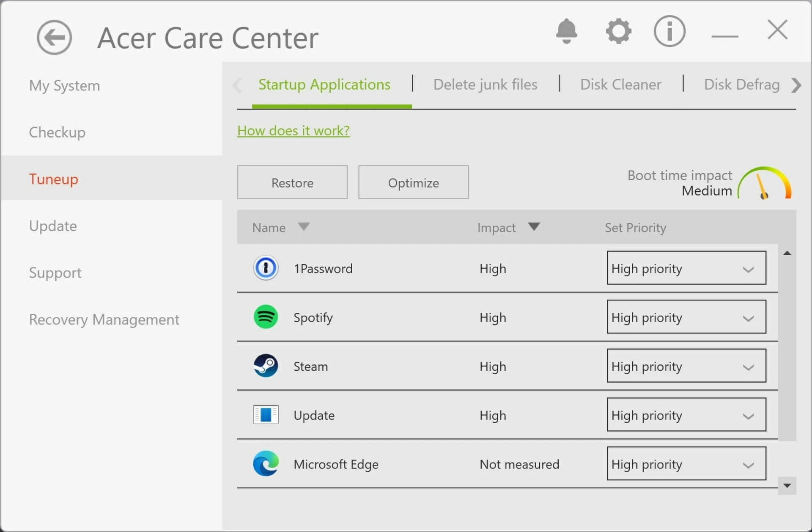Open Update priority dropdown
Viewport: 812px width, 532px height.
[x=686, y=415]
